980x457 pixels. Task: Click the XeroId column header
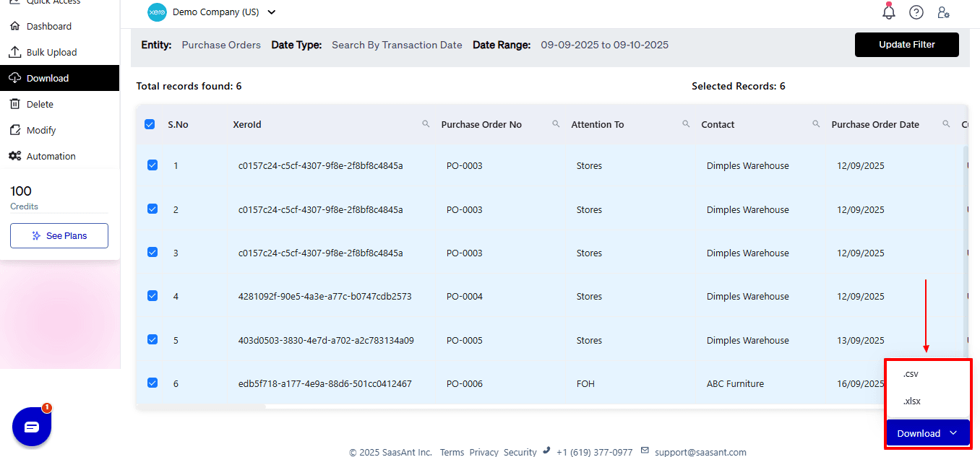pyautogui.click(x=247, y=124)
